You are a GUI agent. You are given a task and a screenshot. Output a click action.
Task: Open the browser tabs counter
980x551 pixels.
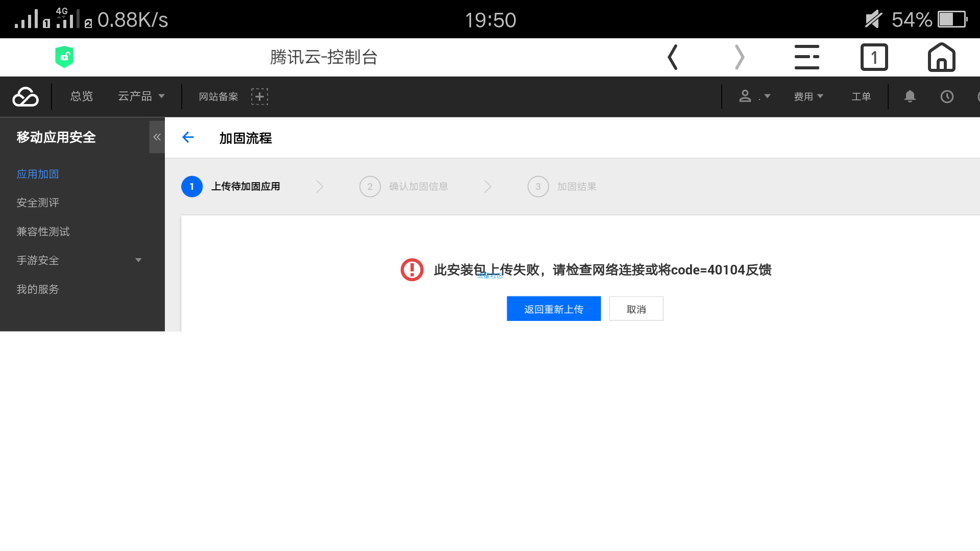(874, 57)
